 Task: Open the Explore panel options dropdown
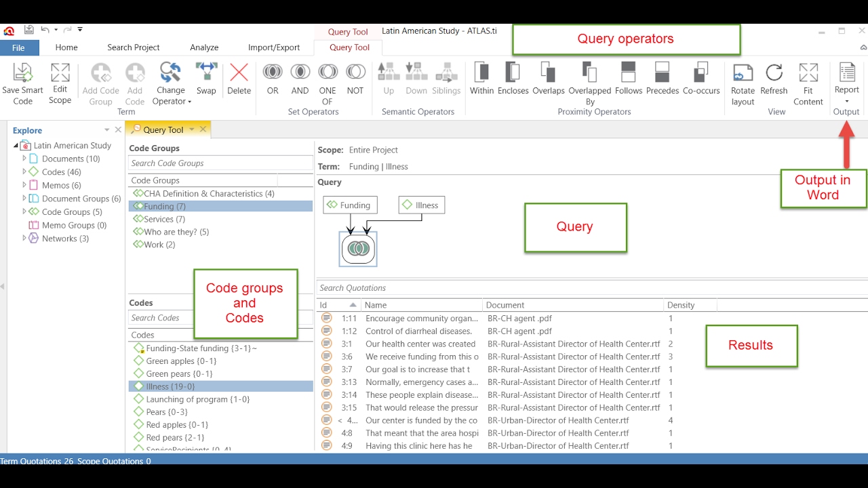(106, 129)
